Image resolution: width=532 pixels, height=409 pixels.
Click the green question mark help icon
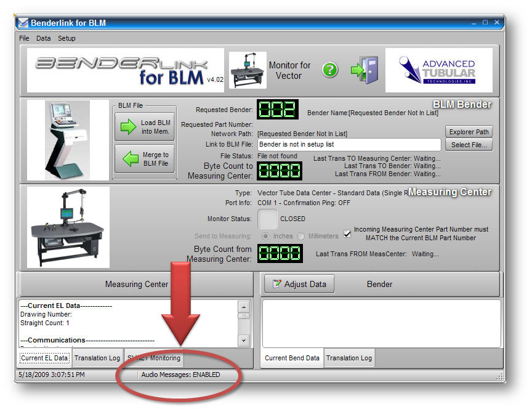click(330, 70)
